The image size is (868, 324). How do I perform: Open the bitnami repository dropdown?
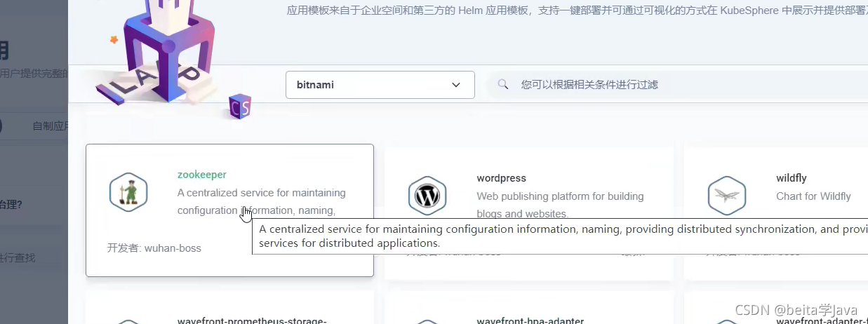click(x=380, y=85)
